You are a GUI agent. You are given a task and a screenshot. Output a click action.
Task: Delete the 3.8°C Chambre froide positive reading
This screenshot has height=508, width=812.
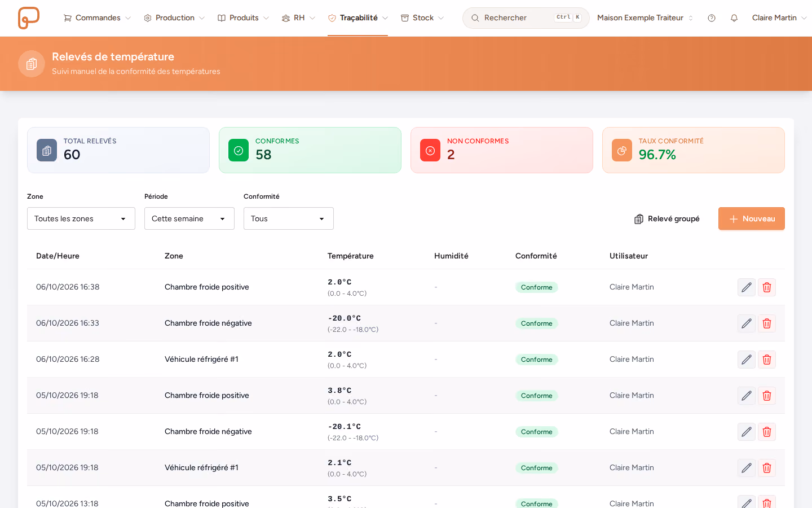767,396
